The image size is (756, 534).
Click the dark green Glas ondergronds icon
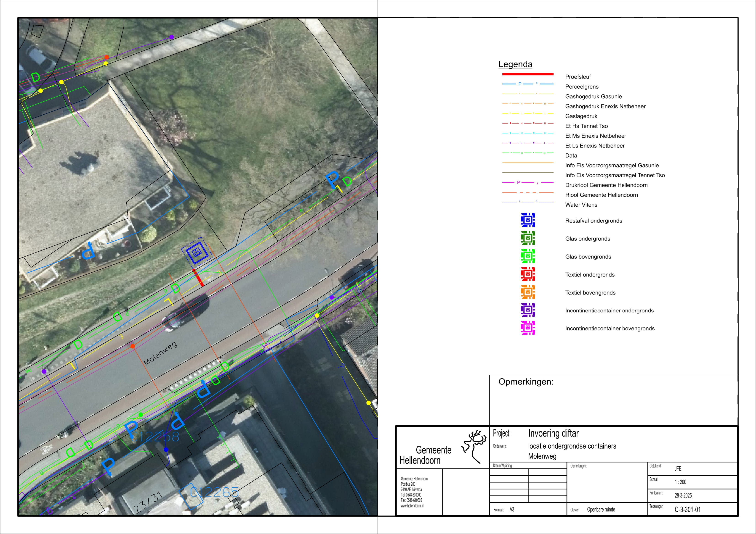527,238
